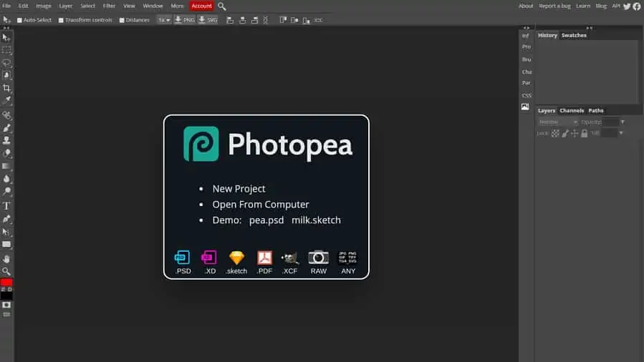The image size is (644, 362).
Task: Open Photopea's Twitter page icon
Action: 627,6
